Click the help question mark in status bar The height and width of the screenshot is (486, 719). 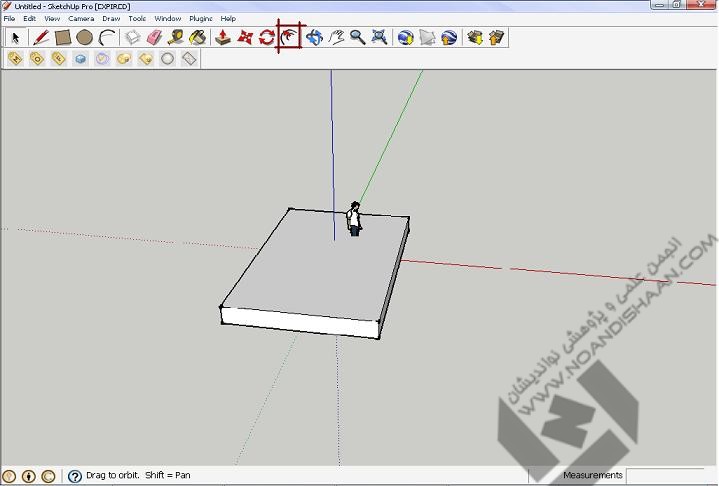click(x=74, y=476)
